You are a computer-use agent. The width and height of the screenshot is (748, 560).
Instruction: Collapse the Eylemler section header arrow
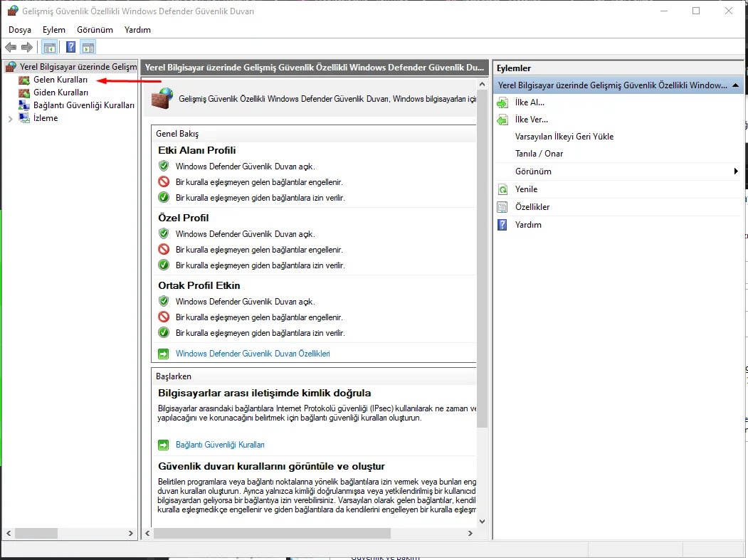pyautogui.click(x=735, y=85)
